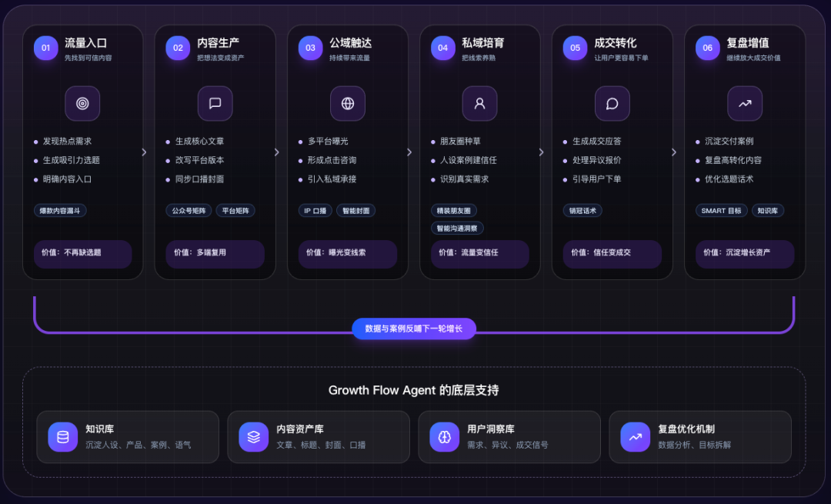Click the 销冠话术 tag
Image resolution: width=831 pixels, height=504 pixels.
(x=582, y=210)
